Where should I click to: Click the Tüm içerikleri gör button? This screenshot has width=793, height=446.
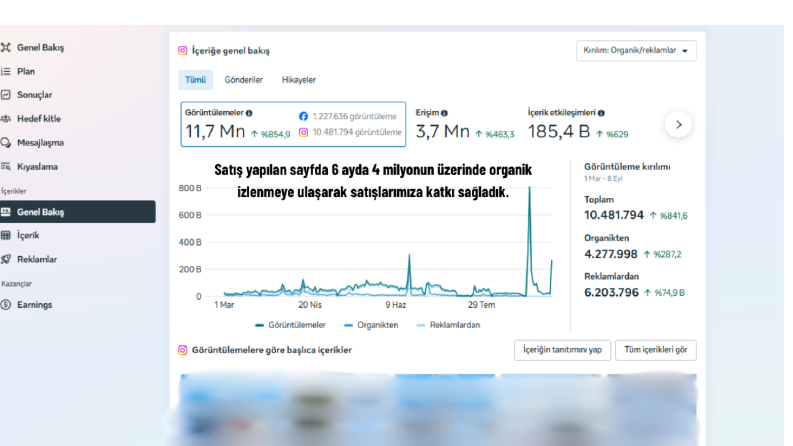pyautogui.click(x=655, y=350)
